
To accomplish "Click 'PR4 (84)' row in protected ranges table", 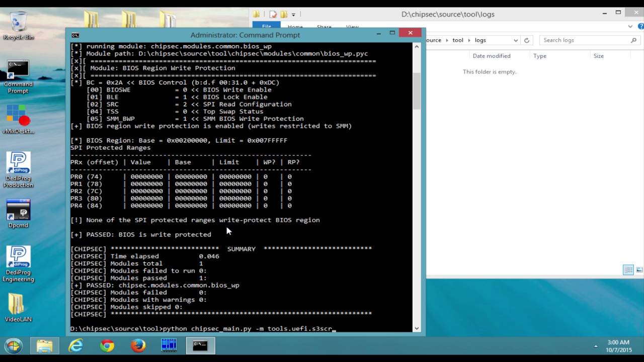I will click(x=181, y=206).
